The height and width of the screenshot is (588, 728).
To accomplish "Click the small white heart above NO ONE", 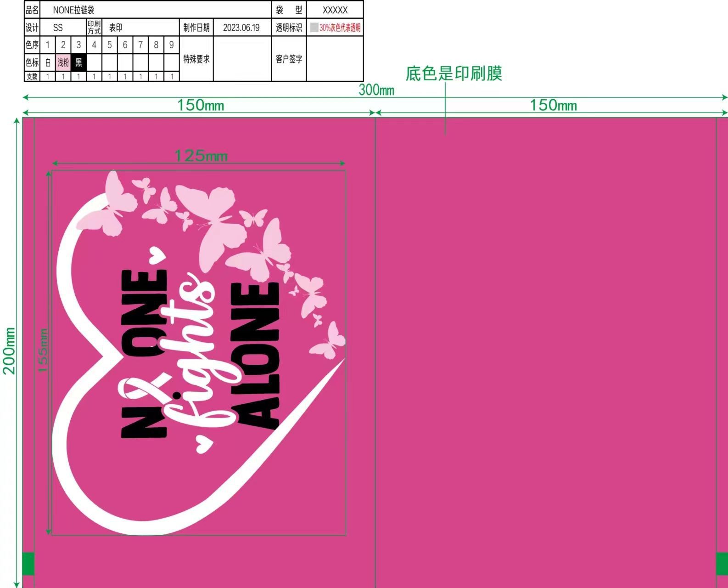I will pyautogui.click(x=157, y=254).
